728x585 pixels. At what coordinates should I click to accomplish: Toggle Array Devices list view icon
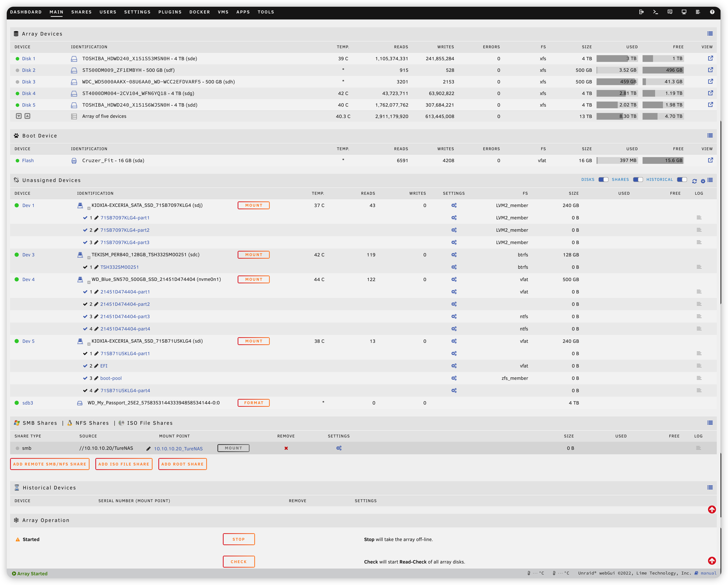710,33
